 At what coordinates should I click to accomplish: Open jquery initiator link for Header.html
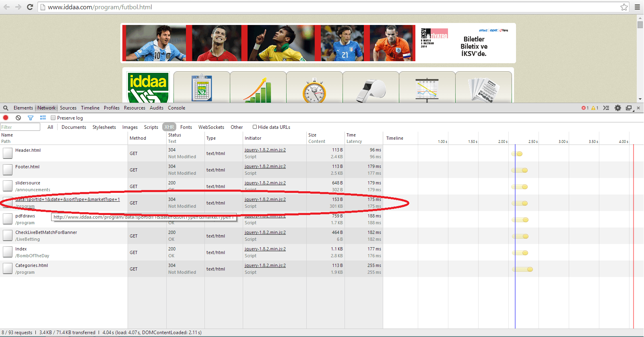coord(265,150)
